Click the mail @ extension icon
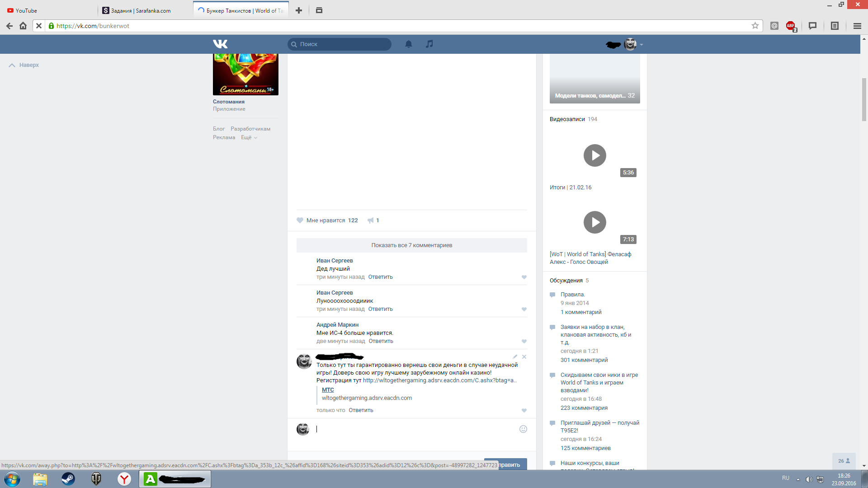The height and width of the screenshot is (488, 868). [774, 26]
